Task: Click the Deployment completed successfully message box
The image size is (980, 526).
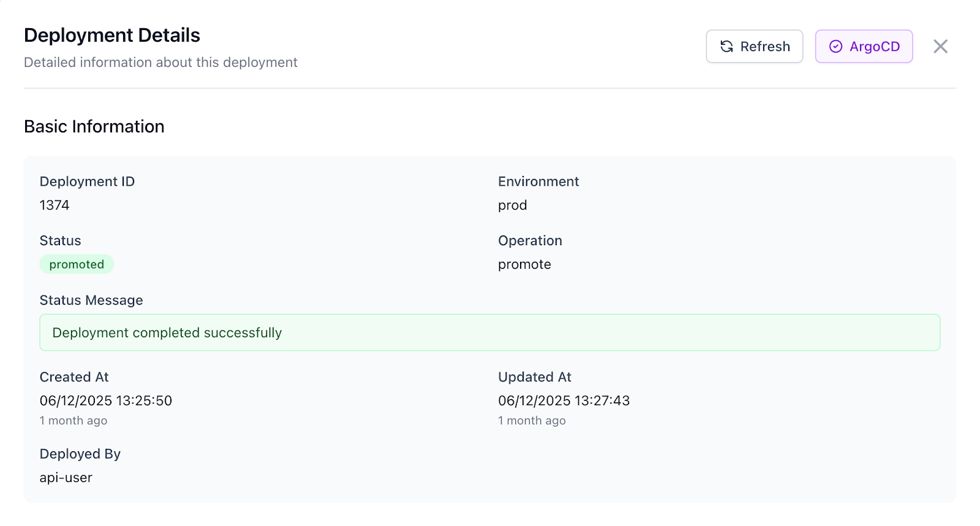Action: pyautogui.click(x=489, y=332)
